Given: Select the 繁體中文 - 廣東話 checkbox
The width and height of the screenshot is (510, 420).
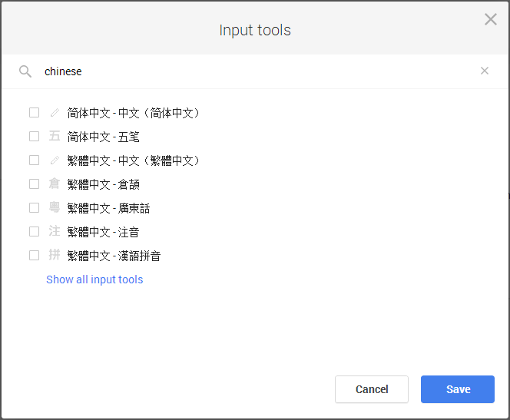Looking at the screenshot, I should [34, 208].
